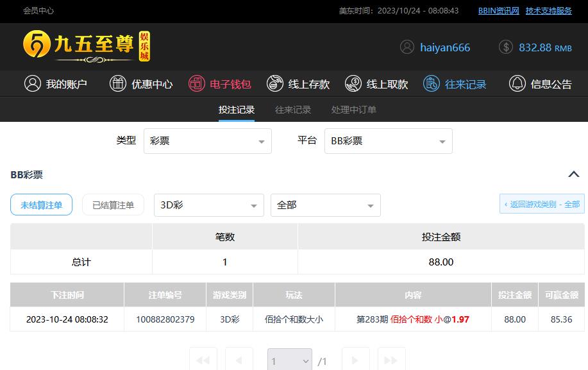
Task: Open the page number dropdown
Action: click(x=289, y=361)
